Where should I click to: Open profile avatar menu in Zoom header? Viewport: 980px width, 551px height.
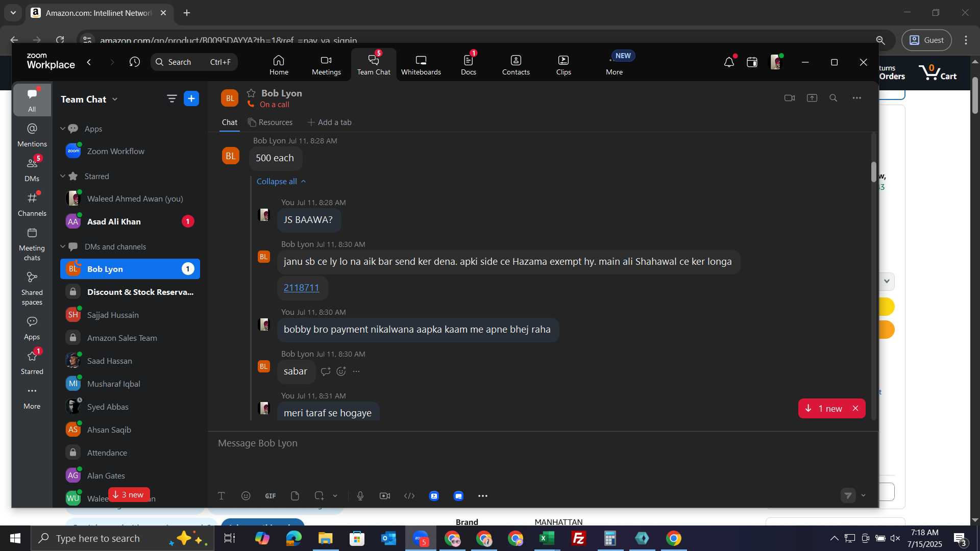tap(775, 62)
